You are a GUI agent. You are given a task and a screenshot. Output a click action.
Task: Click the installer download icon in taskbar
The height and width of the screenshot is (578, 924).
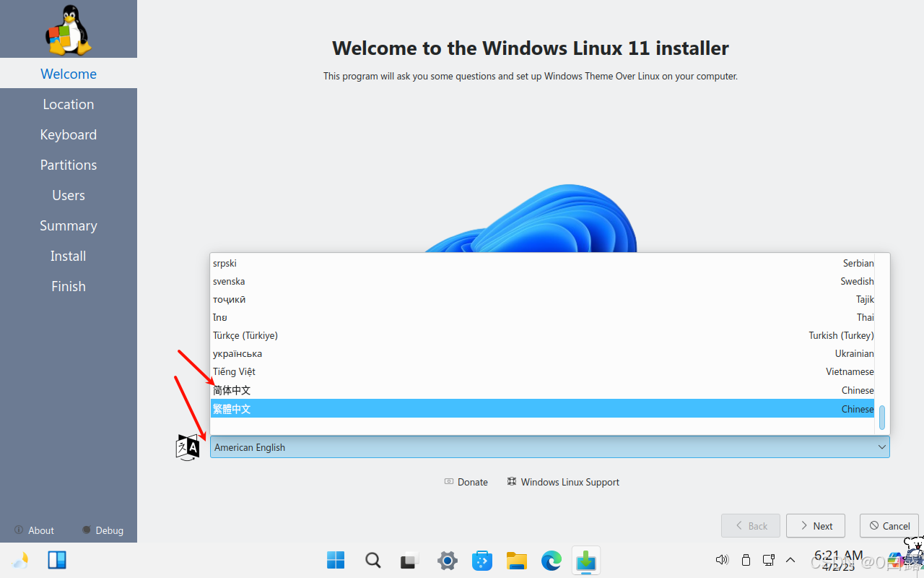(x=586, y=561)
